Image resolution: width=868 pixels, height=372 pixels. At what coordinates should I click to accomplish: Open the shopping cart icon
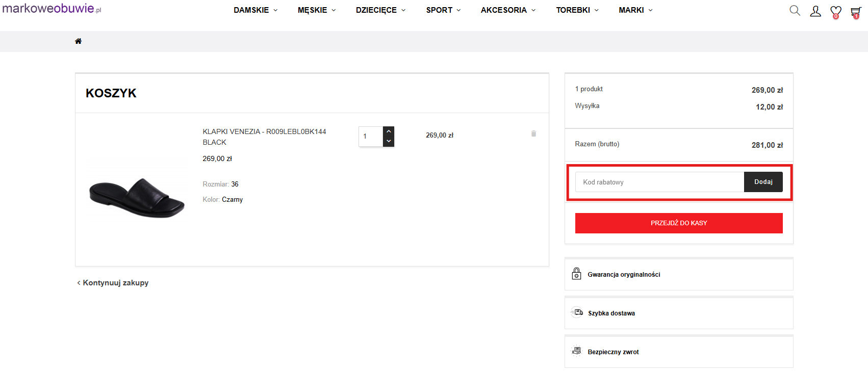pyautogui.click(x=856, y=12)
